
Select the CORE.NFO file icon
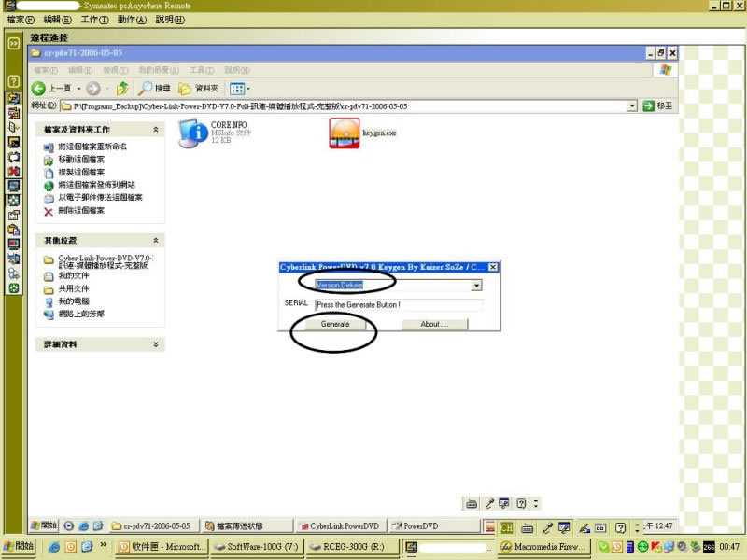pyautogui.click(x=193, y=133)
